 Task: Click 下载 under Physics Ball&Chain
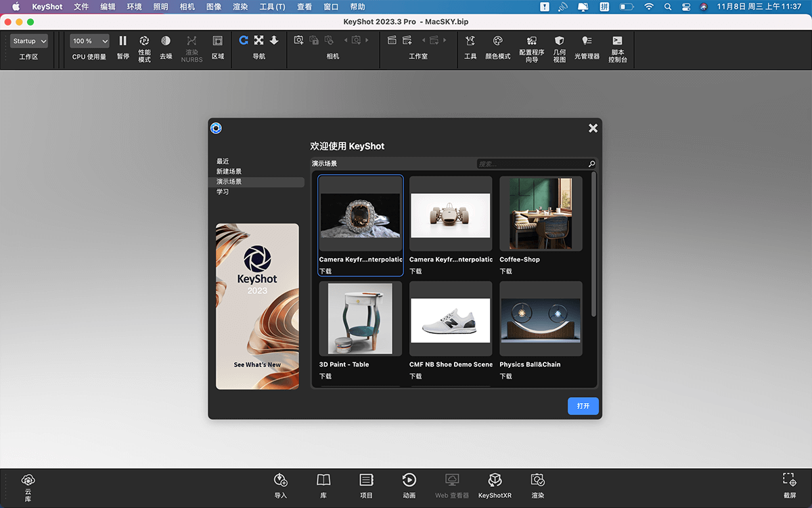(x=506, y=376)
